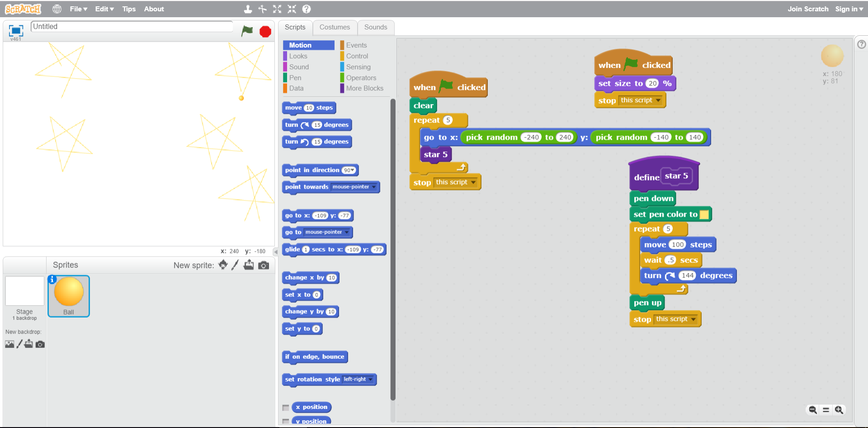Expand the Edit menu
The image size is (868, 428).
(x=104, y=9)
